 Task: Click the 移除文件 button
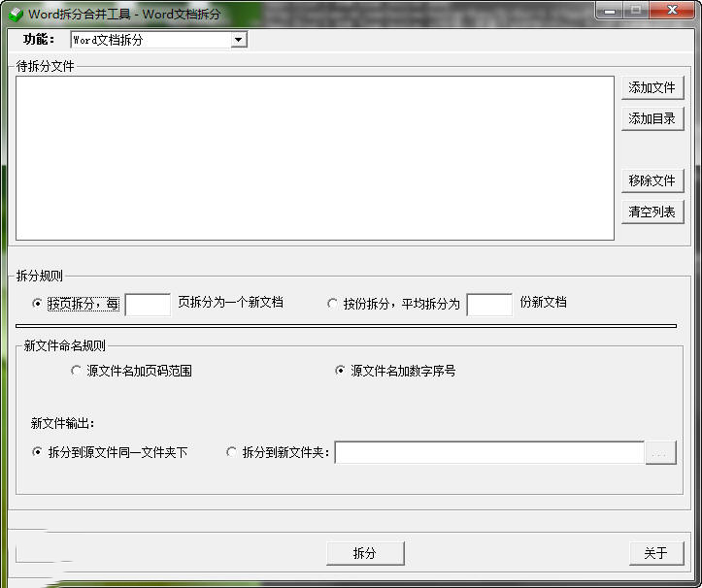point(652,180)
